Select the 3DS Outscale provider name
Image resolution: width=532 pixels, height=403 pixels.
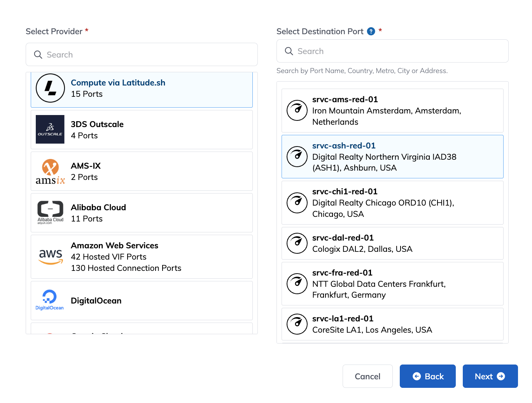click(x=97, y=124)
